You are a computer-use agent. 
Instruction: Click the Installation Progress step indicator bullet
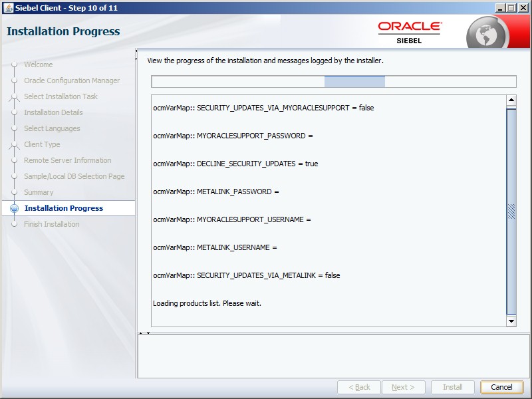click(15, 208)
